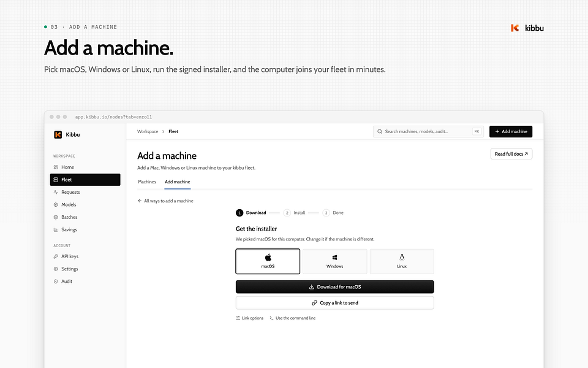Open the Add machine tab
The width and height of the screenshot is (588, 368).
[x=178, y=182]
